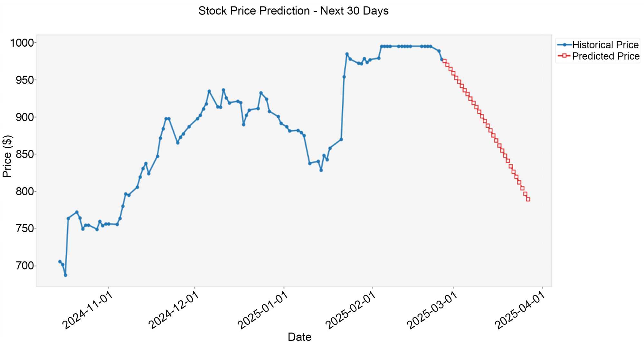Click the "Date" x-axis title
Image resolution: width=644 pixels, height=347 pixels.
(299, 337)
